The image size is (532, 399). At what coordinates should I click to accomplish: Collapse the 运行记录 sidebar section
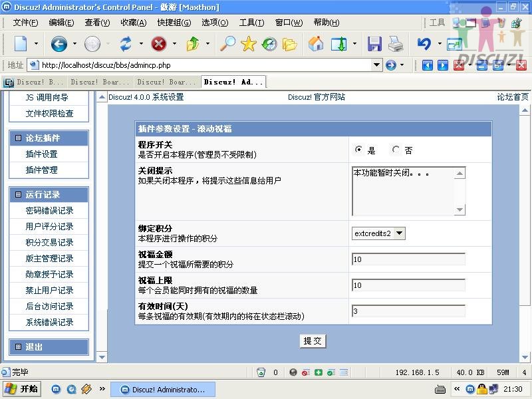coord(19,194)
